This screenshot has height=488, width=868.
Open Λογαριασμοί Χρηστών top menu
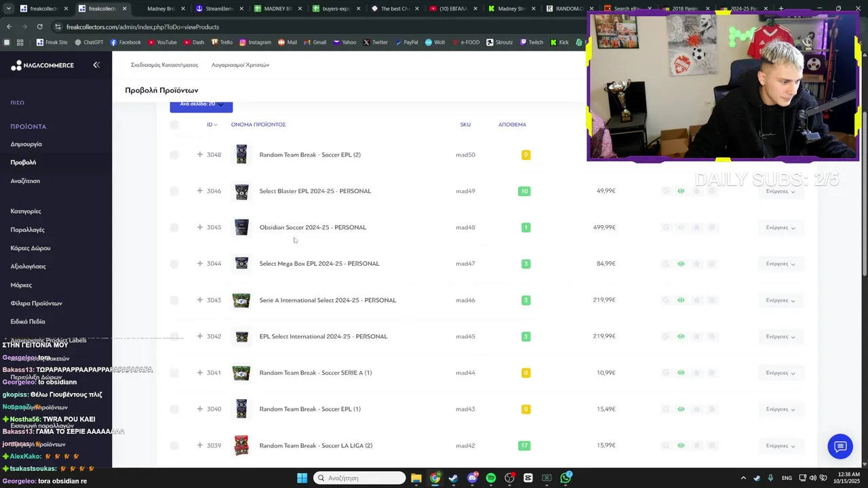tap(240, 65)
